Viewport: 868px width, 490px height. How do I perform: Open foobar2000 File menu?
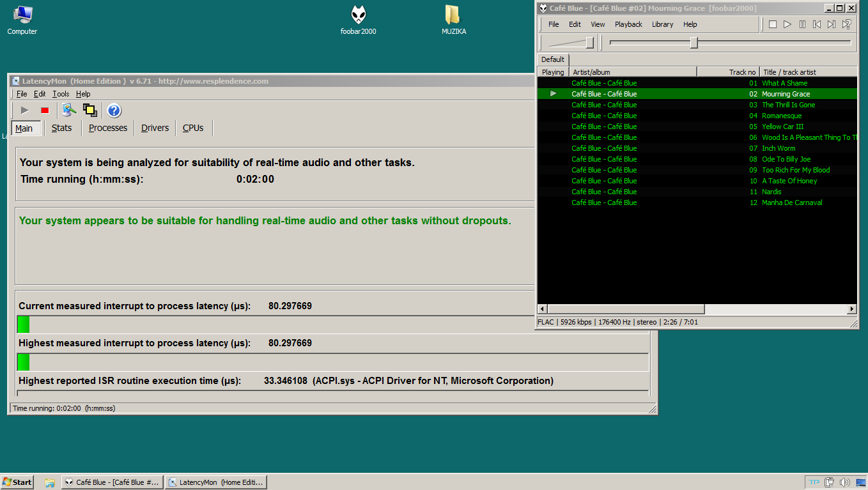554,24
